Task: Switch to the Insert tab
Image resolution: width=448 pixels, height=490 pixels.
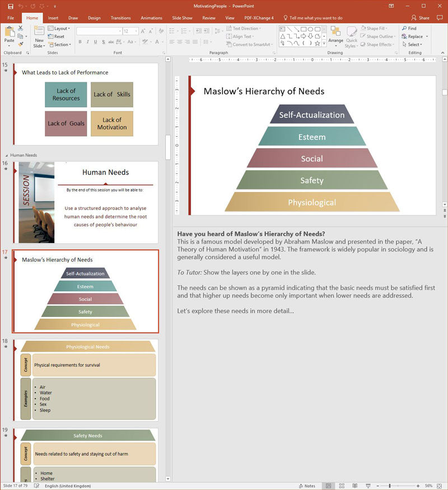Action: (53, 18)
